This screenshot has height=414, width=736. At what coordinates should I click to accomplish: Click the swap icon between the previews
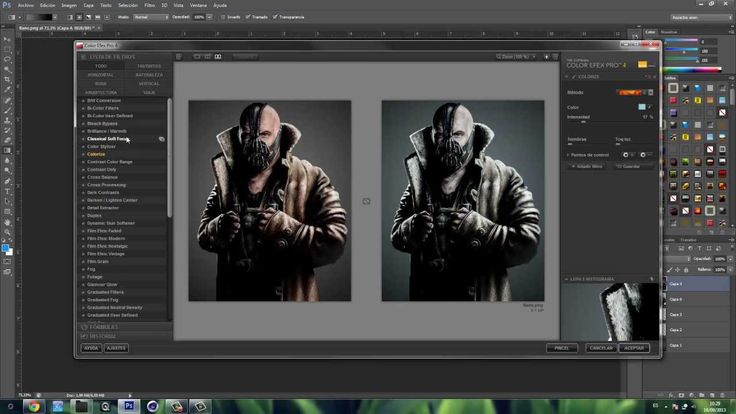click(x=366, y=201)
